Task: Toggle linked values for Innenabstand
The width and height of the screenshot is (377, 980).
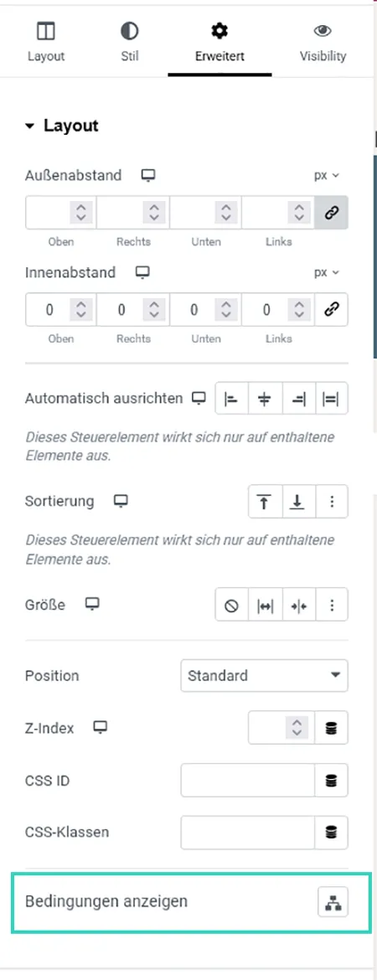Action: [332, 309]
